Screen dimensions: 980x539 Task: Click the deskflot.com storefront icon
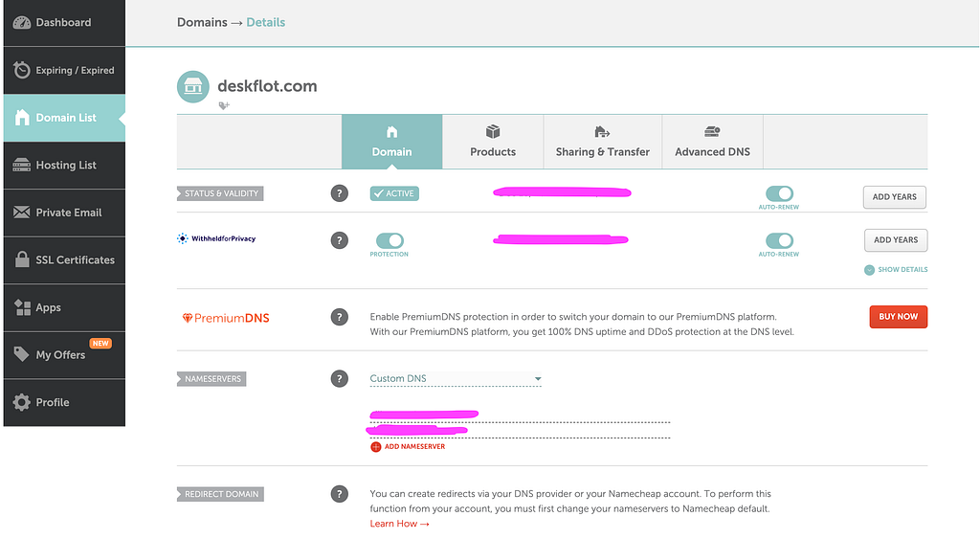[193, 86]
